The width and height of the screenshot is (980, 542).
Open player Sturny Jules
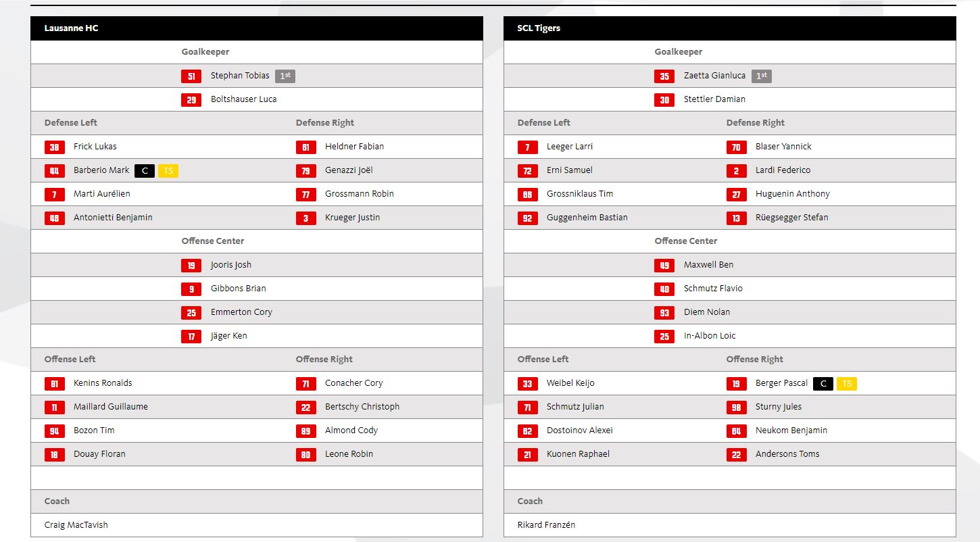coord(779,407)
